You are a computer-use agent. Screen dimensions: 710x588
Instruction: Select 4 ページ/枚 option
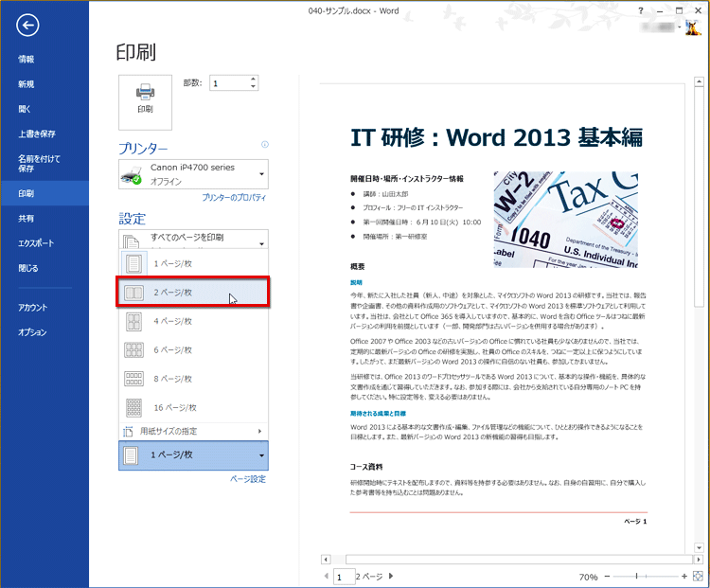coord(193,321)
